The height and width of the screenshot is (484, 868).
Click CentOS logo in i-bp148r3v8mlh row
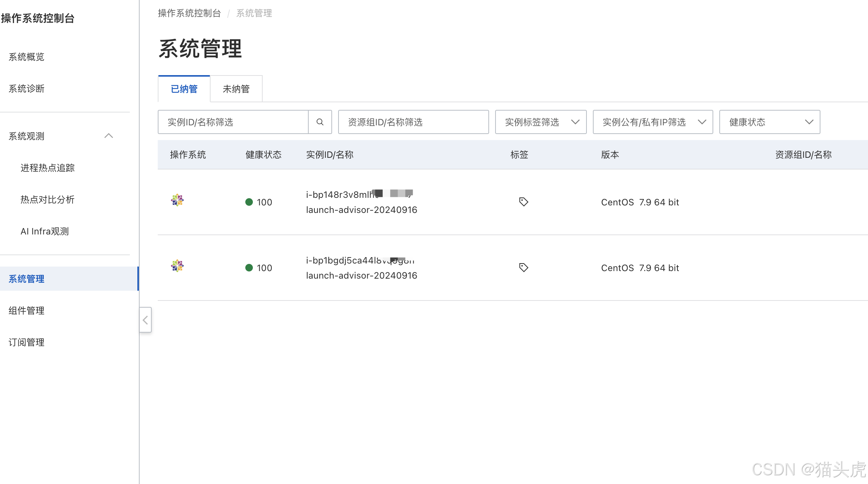tap(177, 200)
